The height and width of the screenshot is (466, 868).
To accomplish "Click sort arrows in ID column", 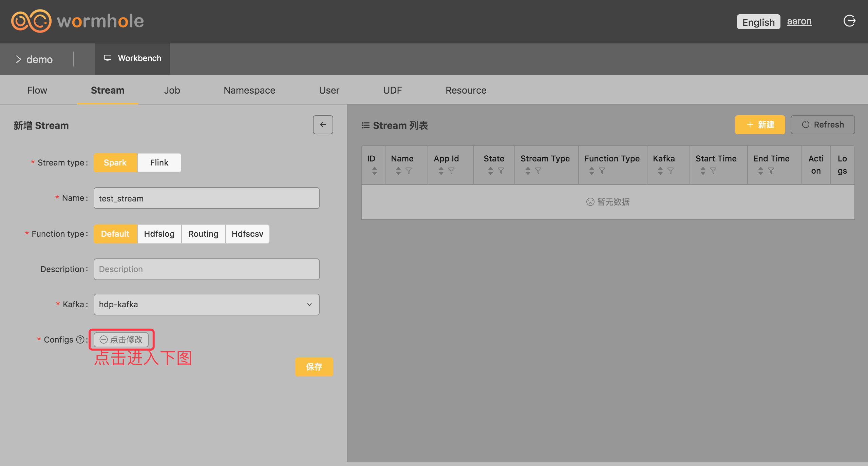I will tap(374, 171).
